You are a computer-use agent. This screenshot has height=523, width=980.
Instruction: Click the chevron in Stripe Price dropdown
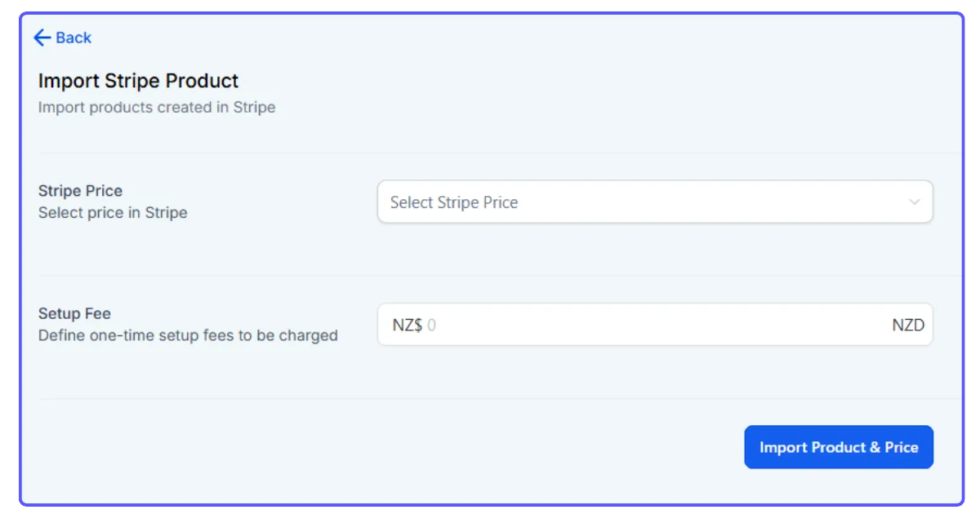pyautogui.click(x=915, y=202)
